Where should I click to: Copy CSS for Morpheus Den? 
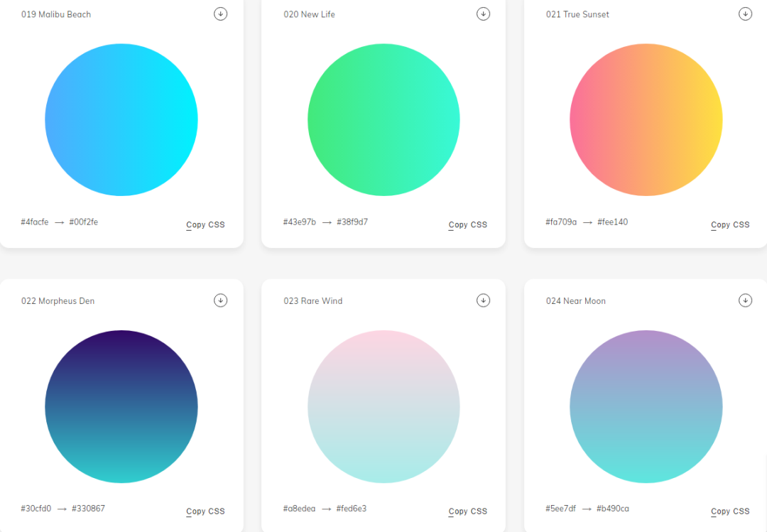click(x=205, y=511)
